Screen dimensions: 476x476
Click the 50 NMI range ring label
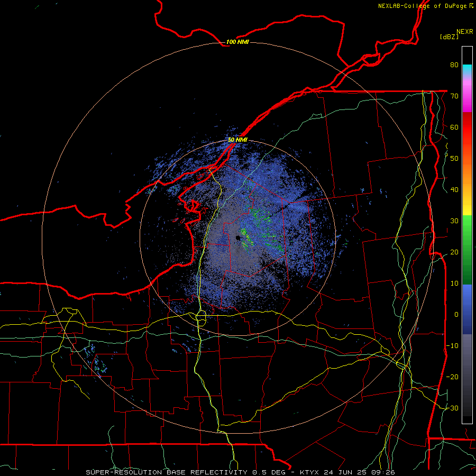[x=237, y=140]
